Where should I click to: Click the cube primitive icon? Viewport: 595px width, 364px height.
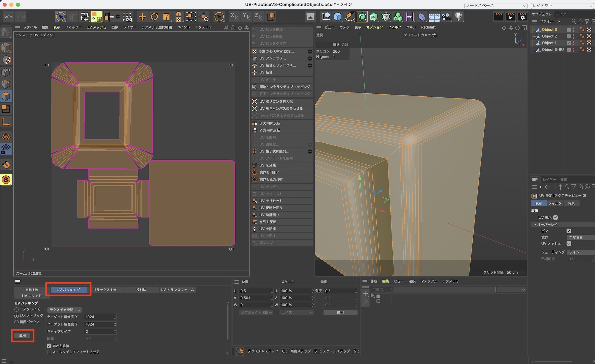click(338, 17)
